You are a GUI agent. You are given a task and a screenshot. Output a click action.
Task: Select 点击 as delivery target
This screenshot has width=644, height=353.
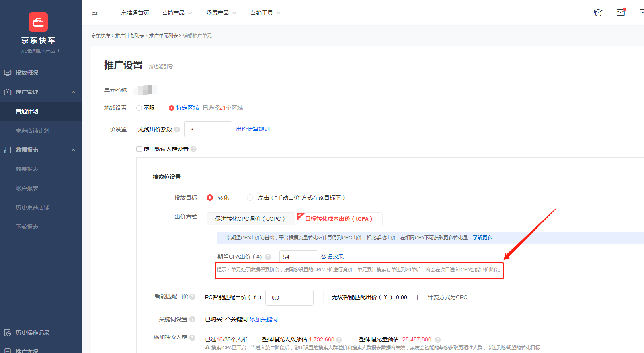tap(250, 198)
